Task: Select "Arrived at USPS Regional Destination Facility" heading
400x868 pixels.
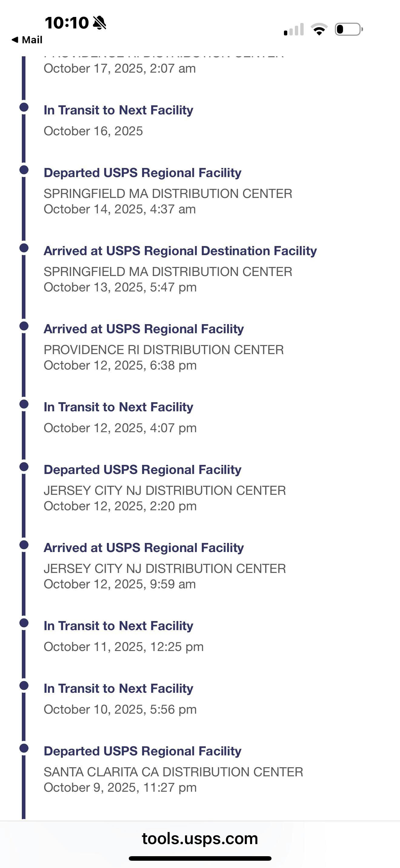Action: pos(180,251)
